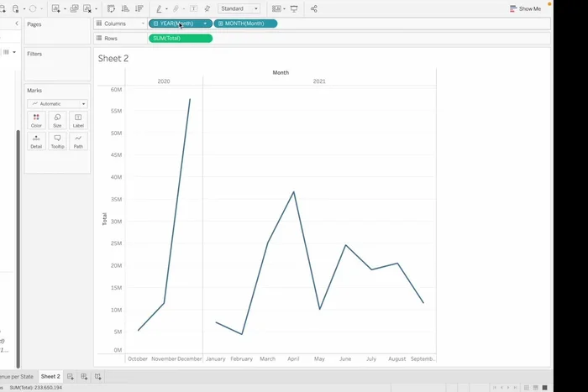Click the Clear sheet icon

87,8
